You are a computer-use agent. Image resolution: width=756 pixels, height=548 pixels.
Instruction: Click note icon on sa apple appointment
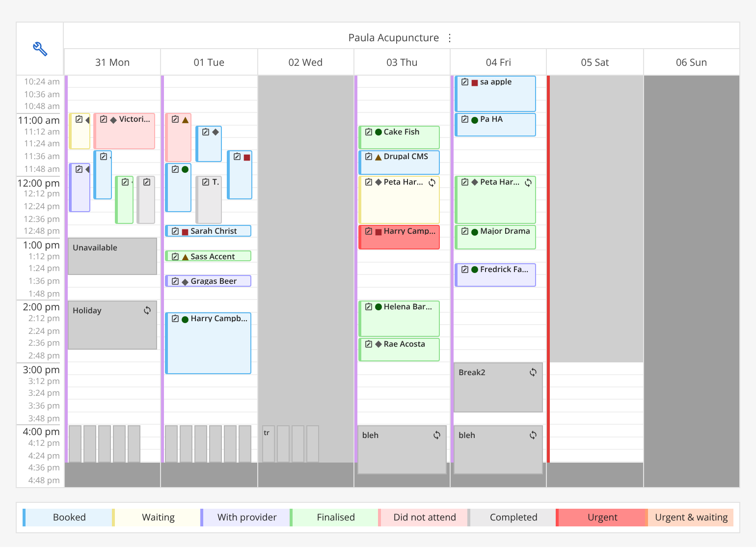point(465,82)
